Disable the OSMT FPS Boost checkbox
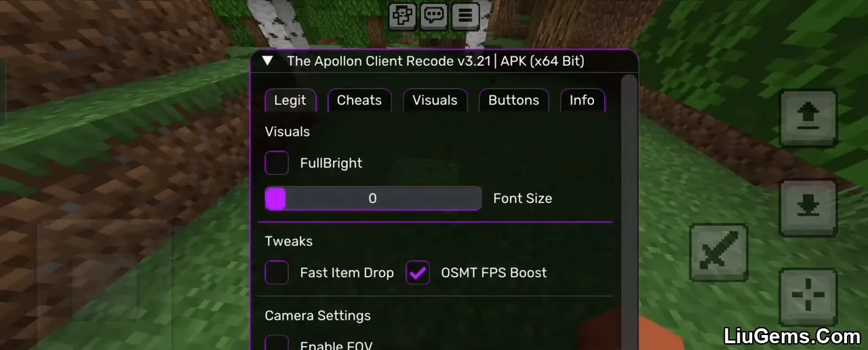This screenshot has height=350, width=868. click(x=418, y=273)
